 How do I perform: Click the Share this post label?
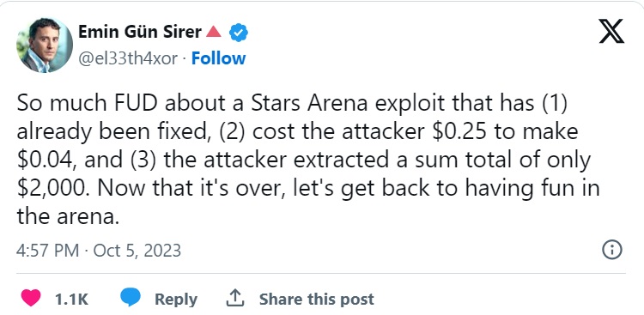pyautogui.click(x=316, y=299)
